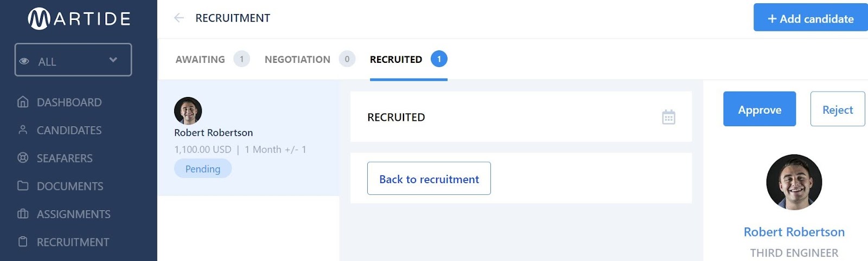This screenshot has height=261, width=868.
Task: Reject the recruited candidate
Action: pyautogui.click(x=837, y=109)
